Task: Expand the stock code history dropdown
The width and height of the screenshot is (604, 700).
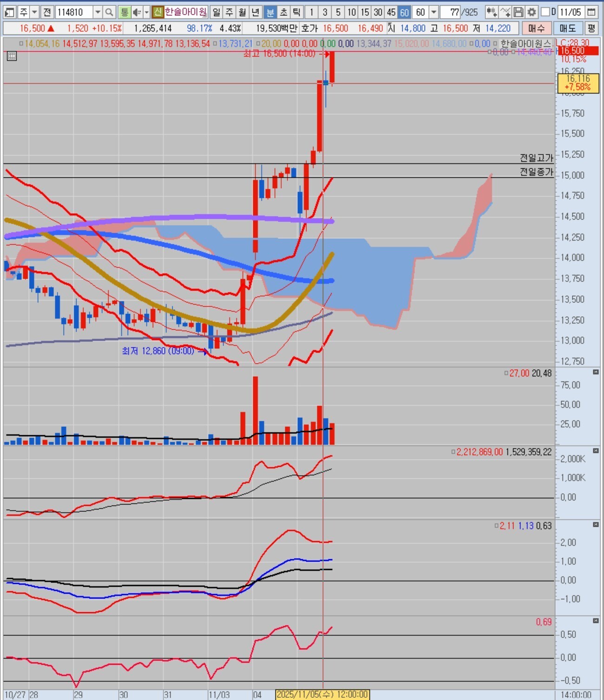Action: (x=98, y=12)
